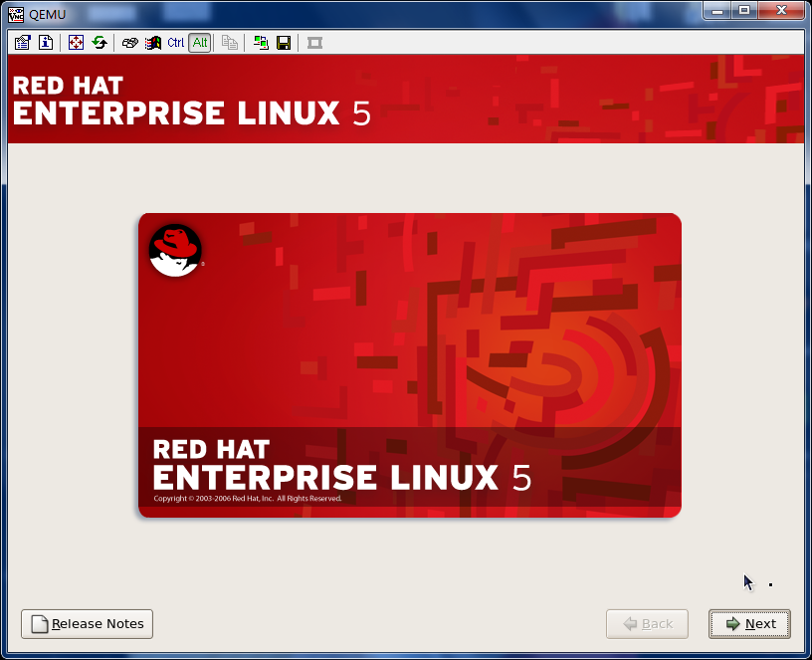Click the copyright 2003-2006 Red Hat text

(248, 499)
